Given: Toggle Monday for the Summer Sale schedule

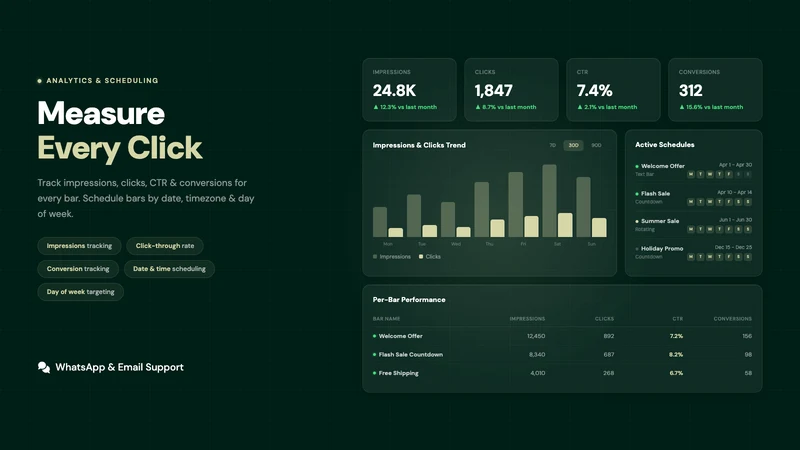Looking at the screenshot, I should (691, 230).
